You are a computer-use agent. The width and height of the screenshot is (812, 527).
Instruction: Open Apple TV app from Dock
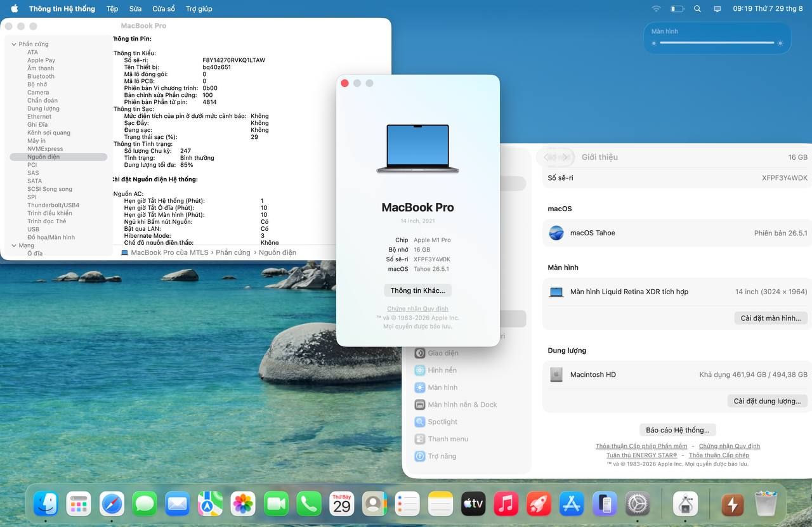pos(473,504)
